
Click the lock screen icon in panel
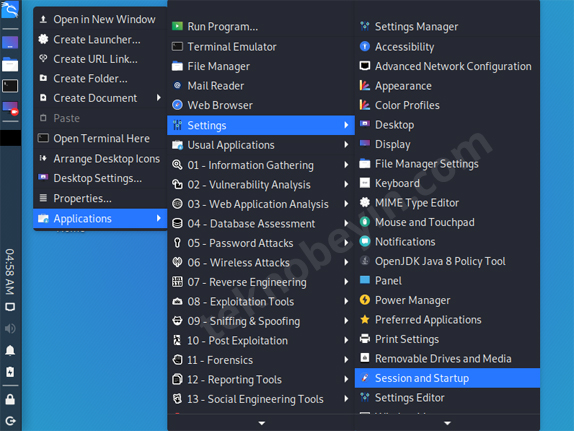click(10, 399)
